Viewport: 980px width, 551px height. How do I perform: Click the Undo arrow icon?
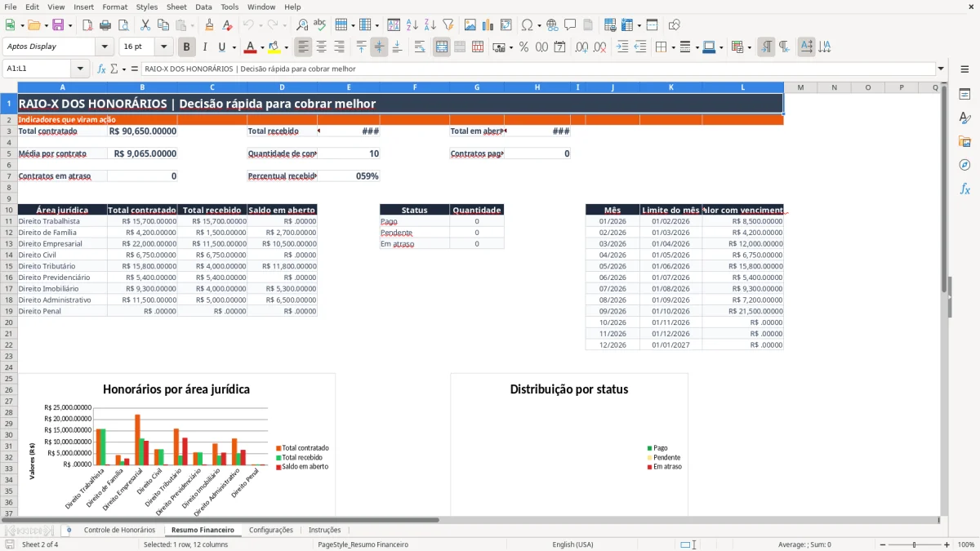click(x=248, y=25)
